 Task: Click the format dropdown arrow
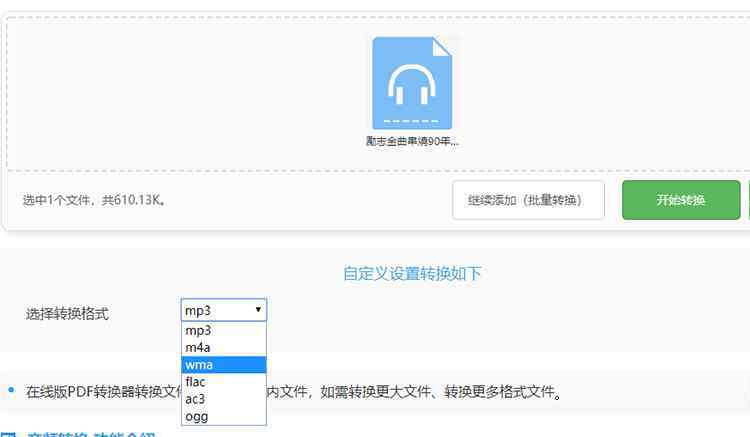click(258, 311)
